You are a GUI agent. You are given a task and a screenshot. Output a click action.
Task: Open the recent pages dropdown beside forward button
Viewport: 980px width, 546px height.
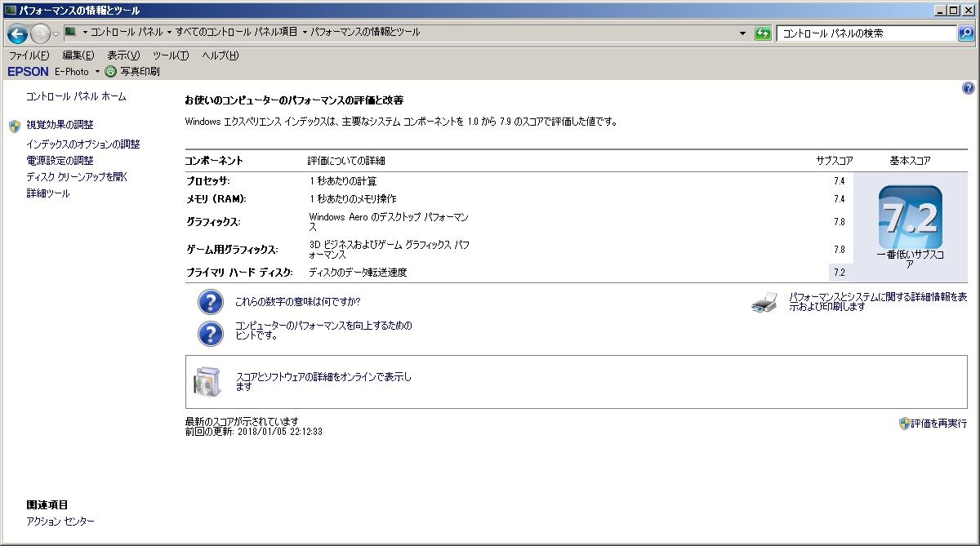pyautogui.click(x=56, y=33)
